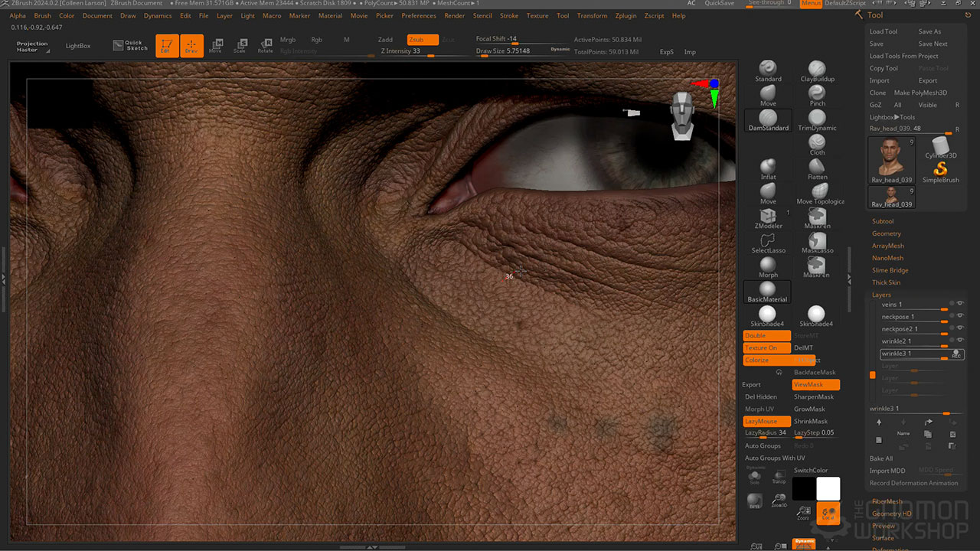The image size is (980, 551).
Task: Expand the Subtool section
Action: point(883,221)
